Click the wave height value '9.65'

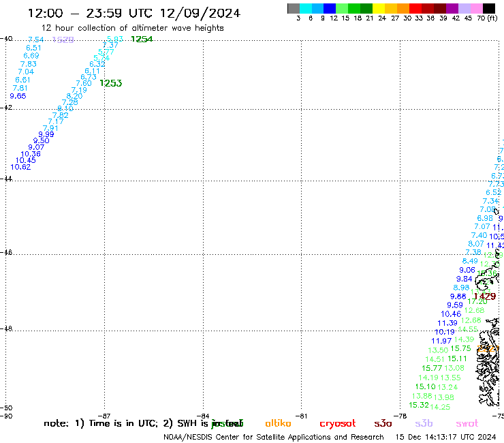(x=18, y=96)
